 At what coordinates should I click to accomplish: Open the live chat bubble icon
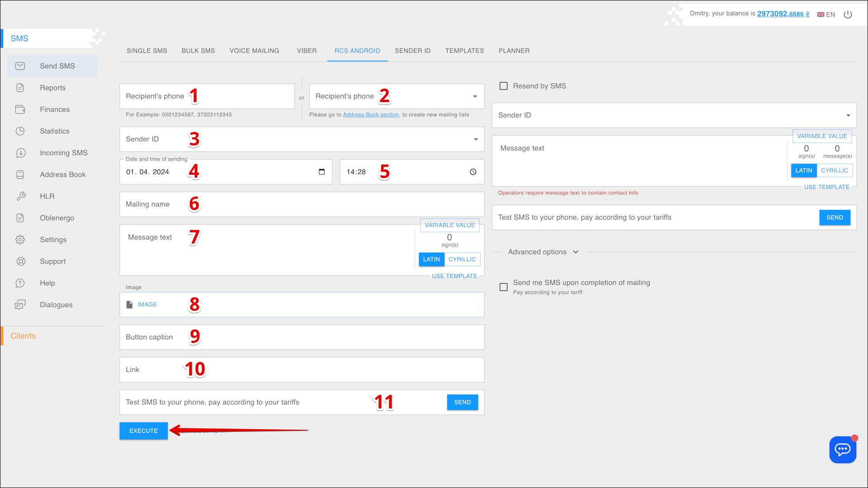click(x=842, y=449)
